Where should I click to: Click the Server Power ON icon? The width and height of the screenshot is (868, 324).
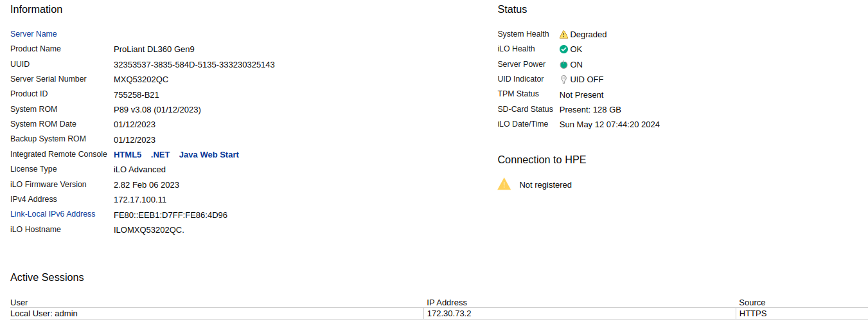point(563,65)
